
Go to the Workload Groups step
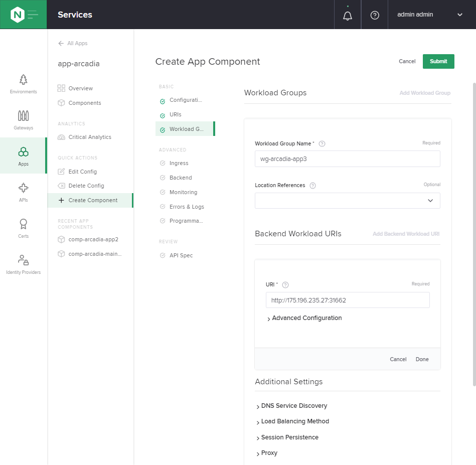(185, 129)
